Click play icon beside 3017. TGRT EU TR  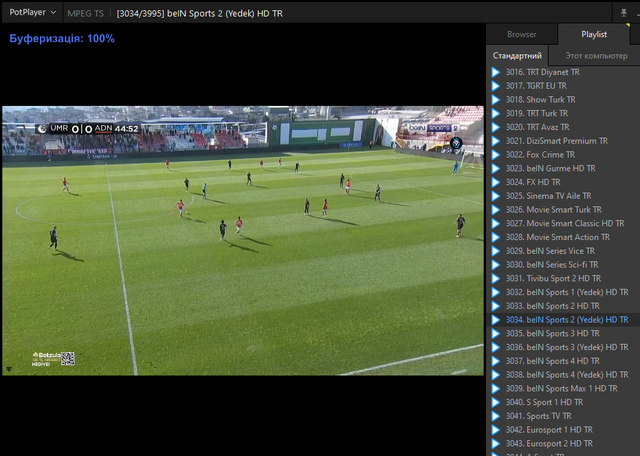click(496, 86)
